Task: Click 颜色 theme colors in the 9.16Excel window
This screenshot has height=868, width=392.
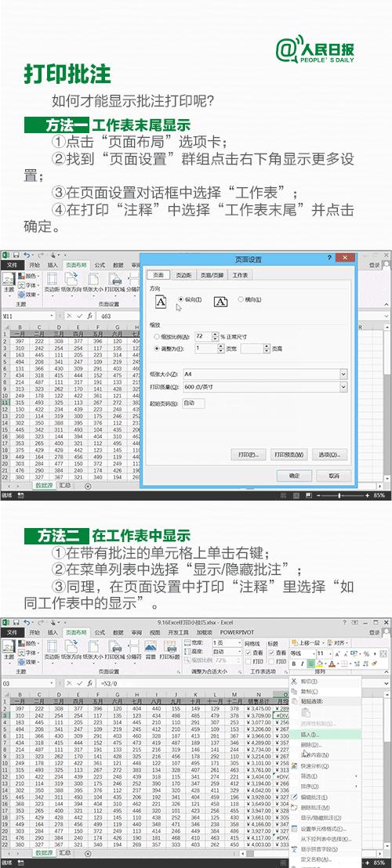Action: point(27,644)
